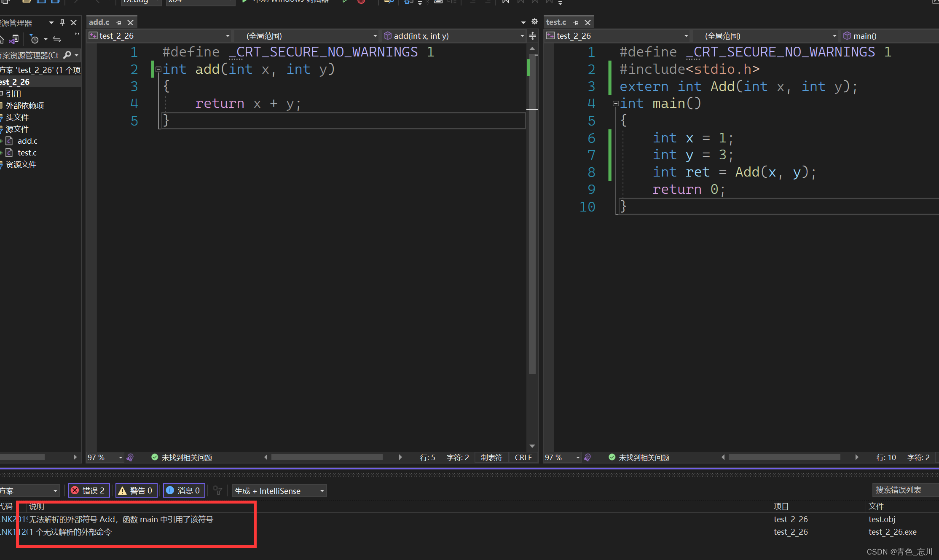Select the 资源文件 folder node

[21, 165]
